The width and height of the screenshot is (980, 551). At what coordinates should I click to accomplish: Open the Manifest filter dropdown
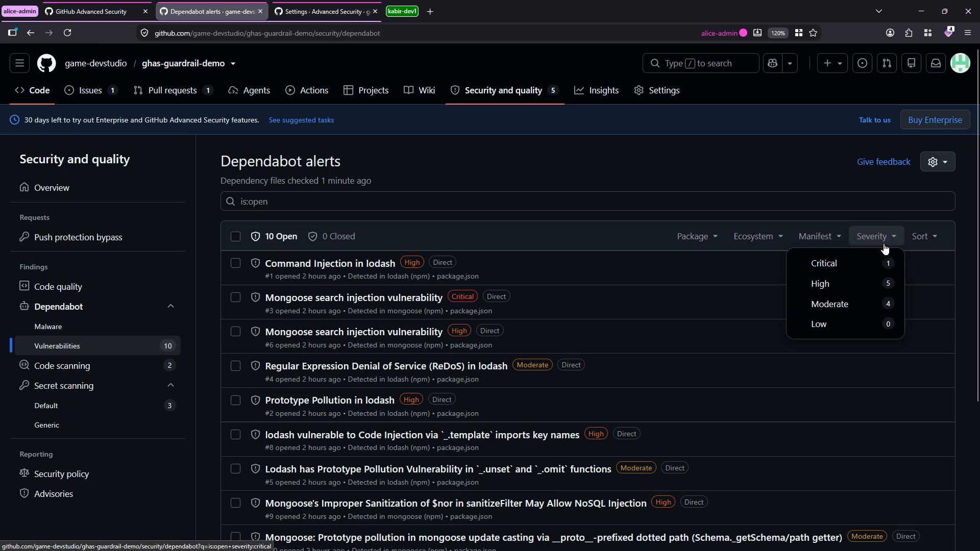(820, 236)
